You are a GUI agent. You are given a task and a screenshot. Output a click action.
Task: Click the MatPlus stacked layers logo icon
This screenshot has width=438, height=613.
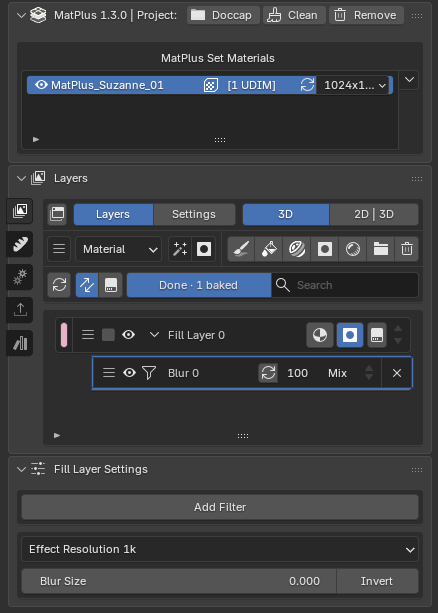38,15
